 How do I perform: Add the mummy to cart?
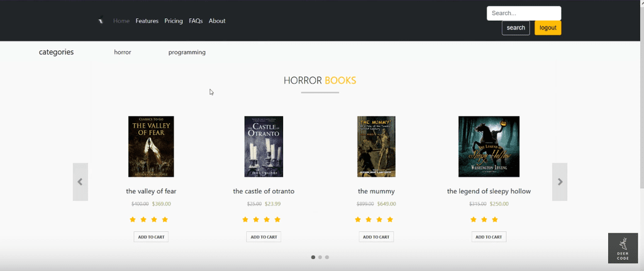point(376,237)
